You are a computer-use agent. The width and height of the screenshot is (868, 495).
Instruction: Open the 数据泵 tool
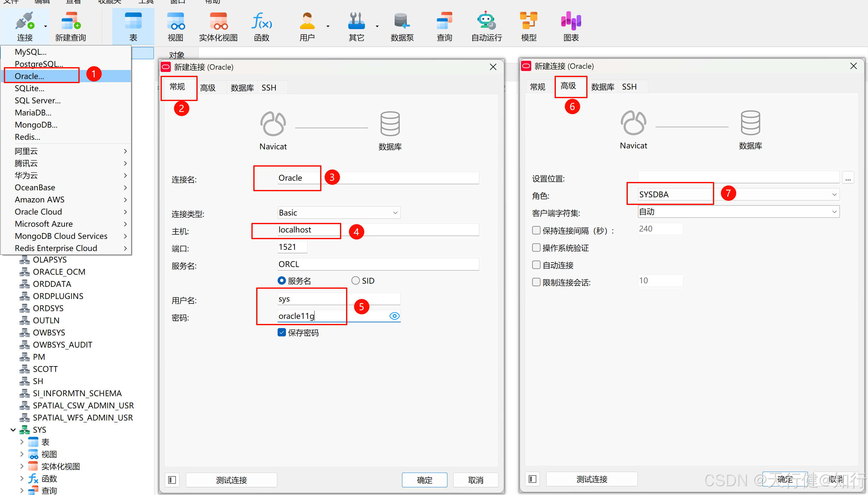tap(402, 26)
